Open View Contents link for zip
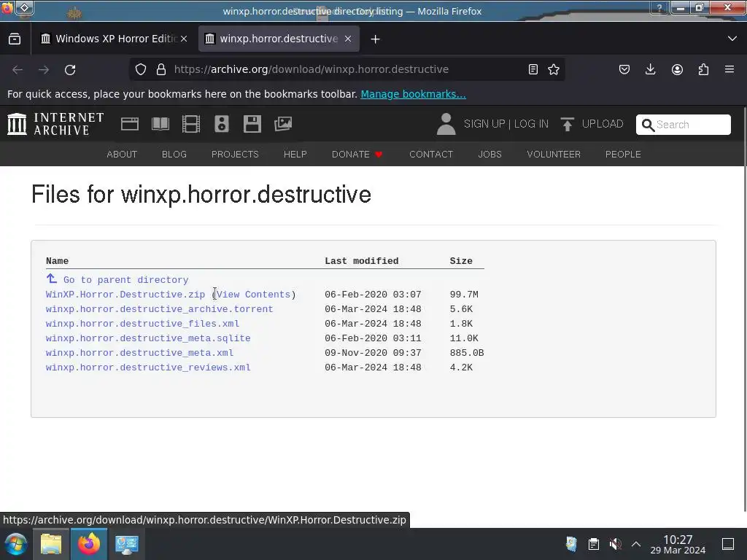The width and height of the screenshot is (747, 560). (x=253, y=295)
